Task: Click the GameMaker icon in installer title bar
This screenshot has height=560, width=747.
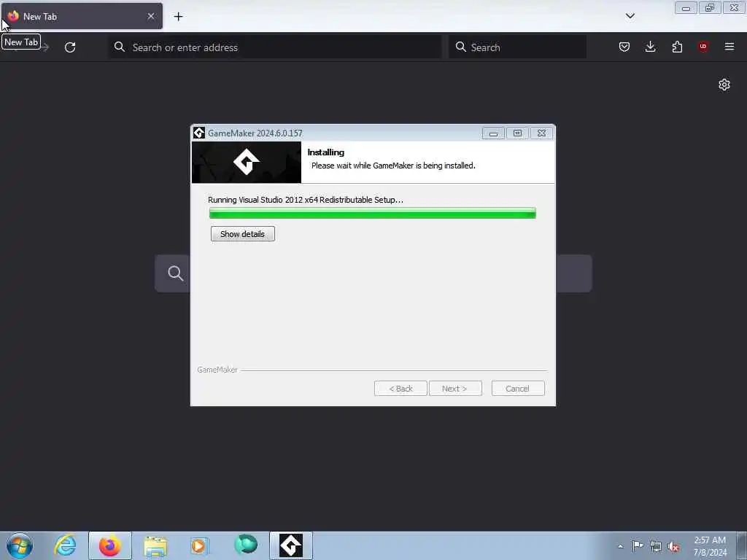Action: coord(199,133)
